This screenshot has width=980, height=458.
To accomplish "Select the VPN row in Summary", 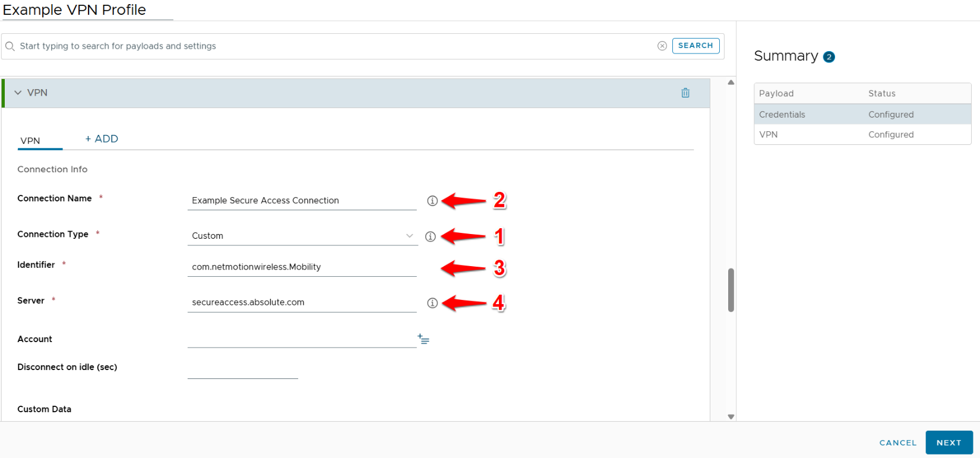I will click(x=862, y=134).
